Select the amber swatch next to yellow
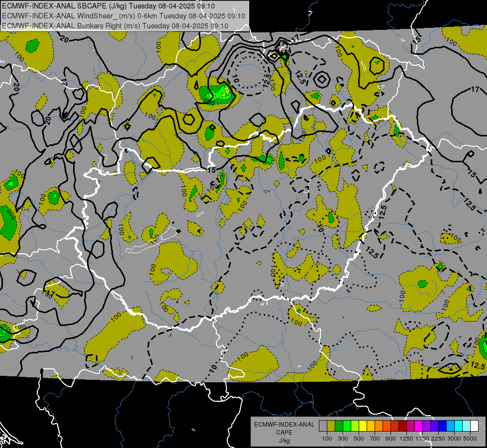Viewport: 487px width, 448px height. point(371,426)
